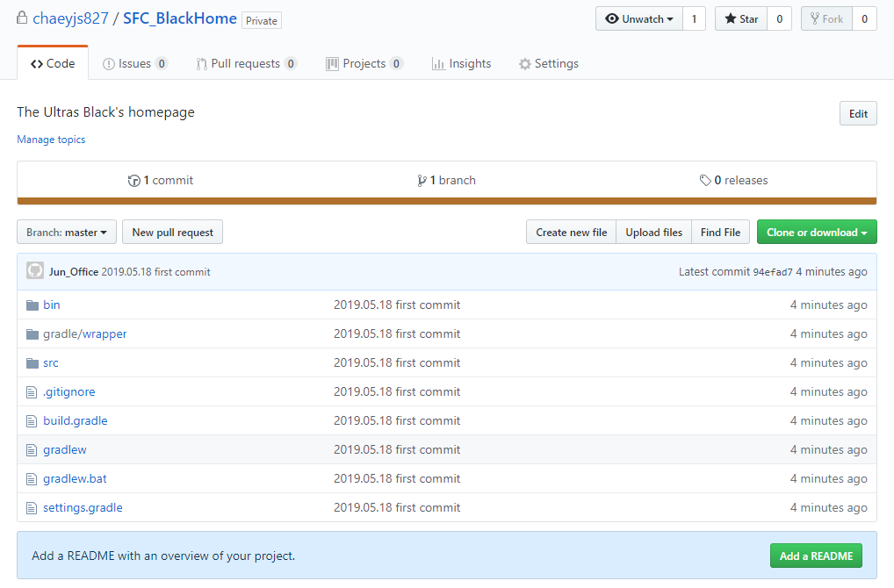Viewport: 894px width, 588px height.
Task: Click the Pull requests icon
Action: point(201,64)
